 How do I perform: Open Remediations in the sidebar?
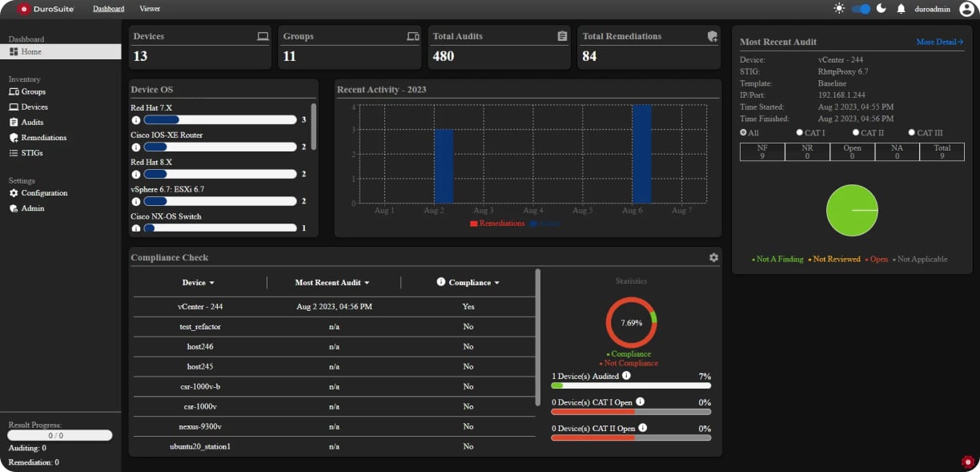pos(43,138)
